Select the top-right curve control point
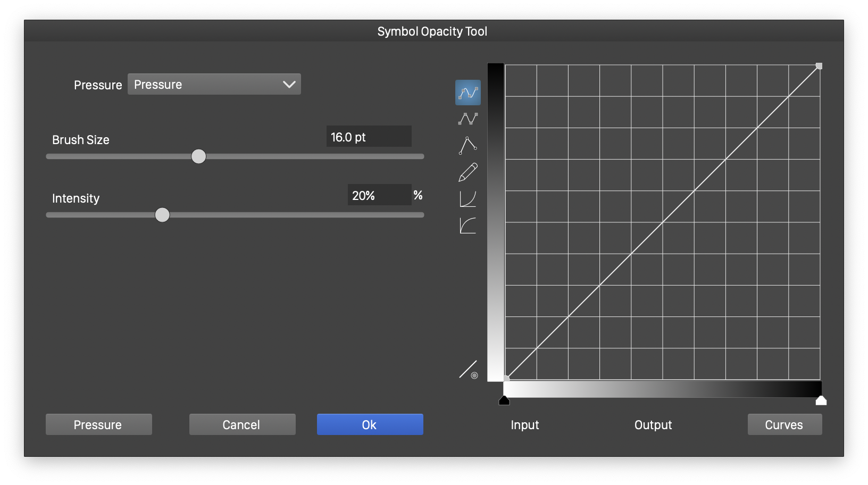Image resolution: width=868 pixels, height=485 pixels. point(819,66)
